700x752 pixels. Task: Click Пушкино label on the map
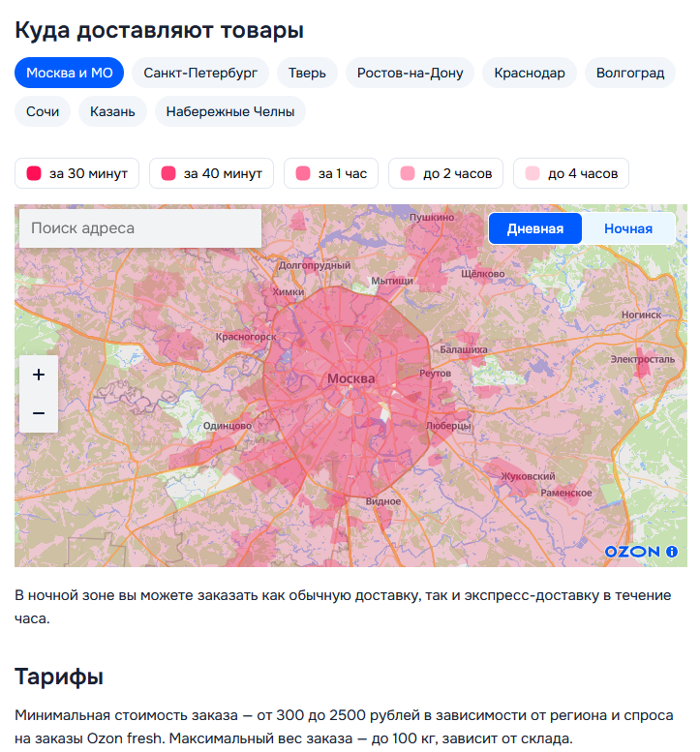pos(432,217)
